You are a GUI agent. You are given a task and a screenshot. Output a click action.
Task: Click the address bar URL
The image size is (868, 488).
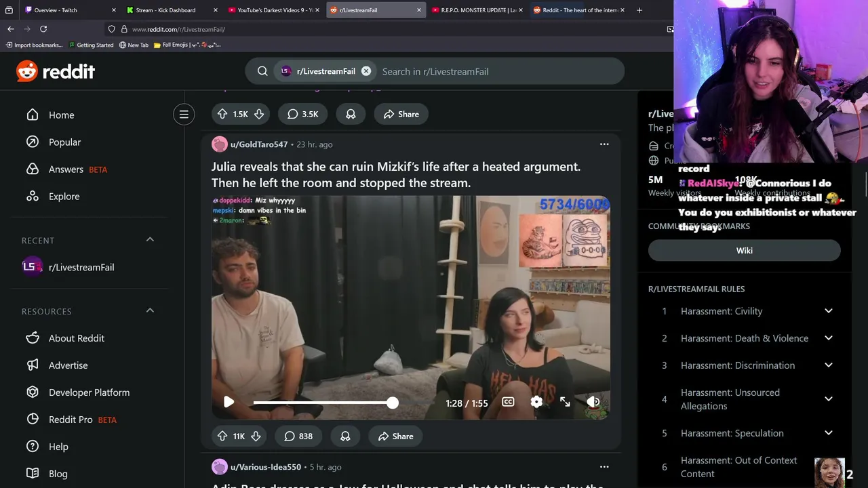[178, 29]
